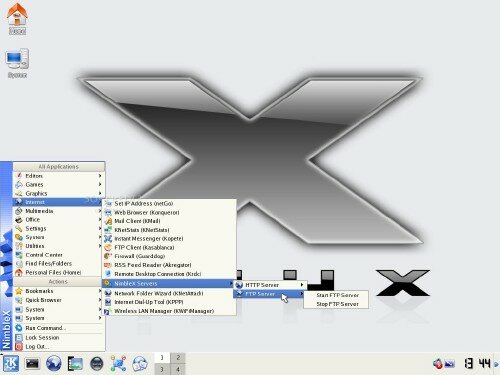Expand the Editors submenu arrow
Viewport: 500px width, 375px height.
pyautogui.click(x=100, y=175)
